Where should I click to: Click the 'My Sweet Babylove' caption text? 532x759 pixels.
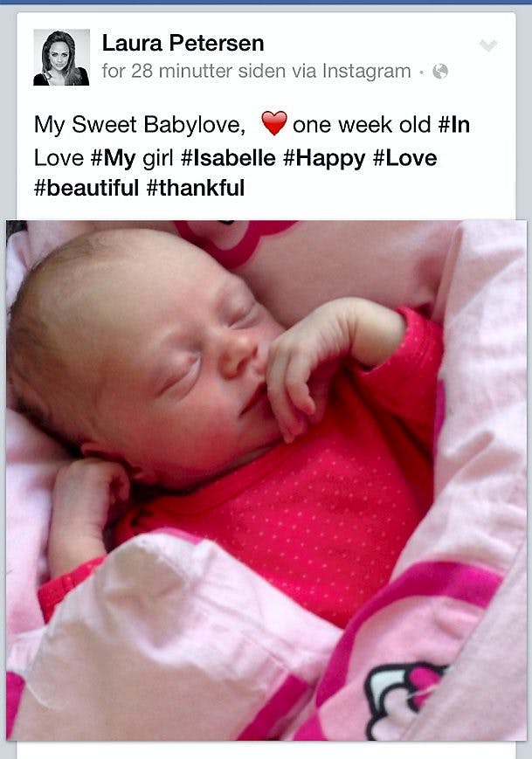pos(140,125)
